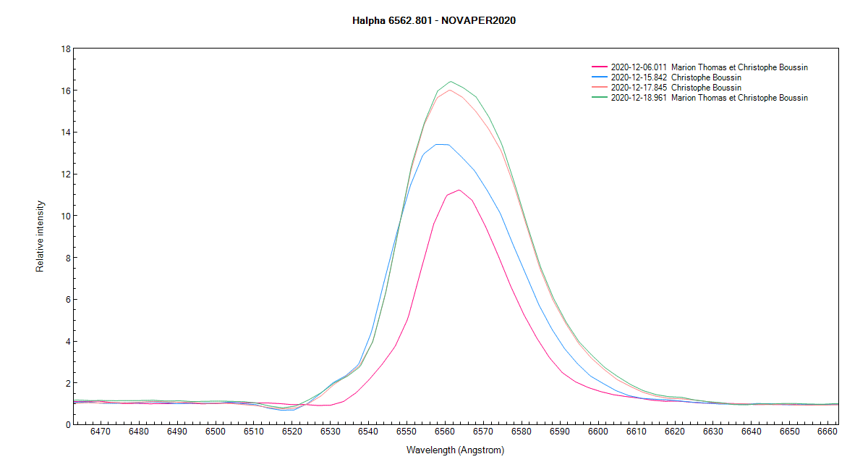Click the 18 tick label on y-axis
The height and width of the screenshot is (475, 868).
click(x=66, y=49)
